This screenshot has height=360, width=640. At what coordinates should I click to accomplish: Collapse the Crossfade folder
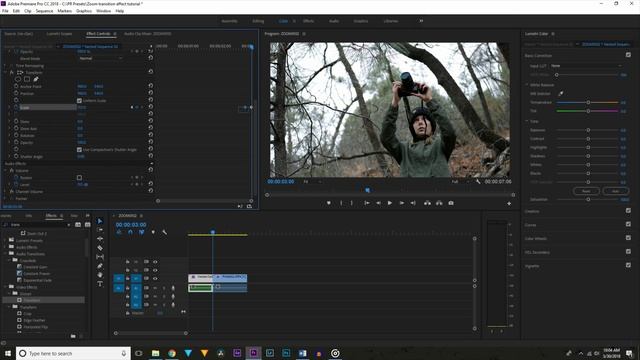tap(9, 260)
